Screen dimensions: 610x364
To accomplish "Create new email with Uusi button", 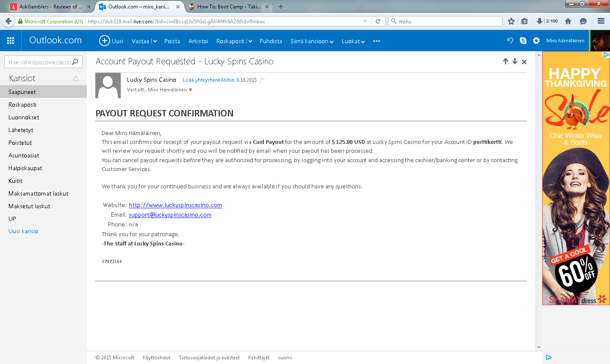I will click(x=111, y=41).
